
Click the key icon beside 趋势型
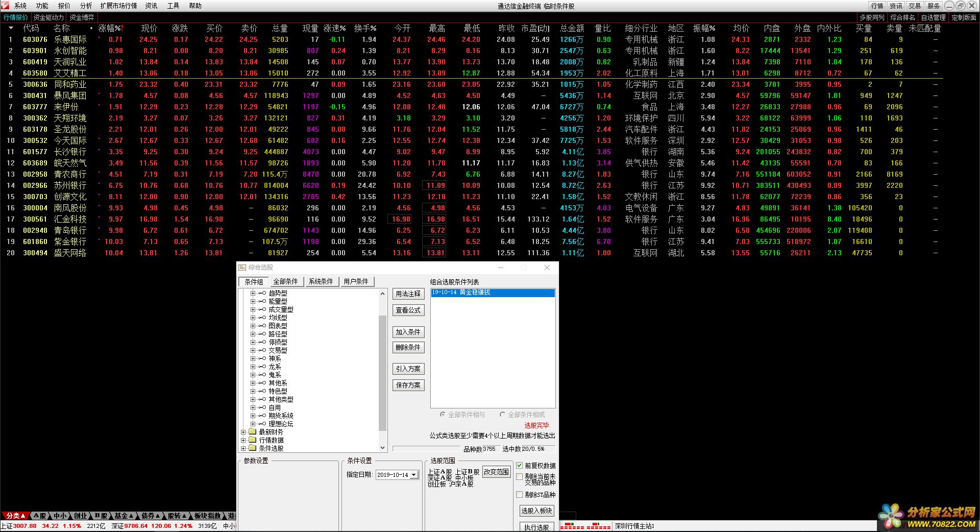(262, 294)
